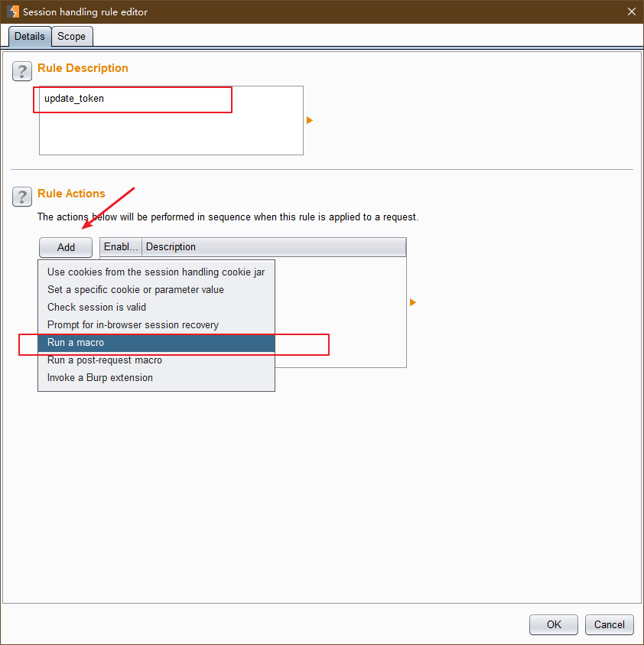Click orange arrow beside rule description box
Screen dimensions: 644x645
coord(310,120)
